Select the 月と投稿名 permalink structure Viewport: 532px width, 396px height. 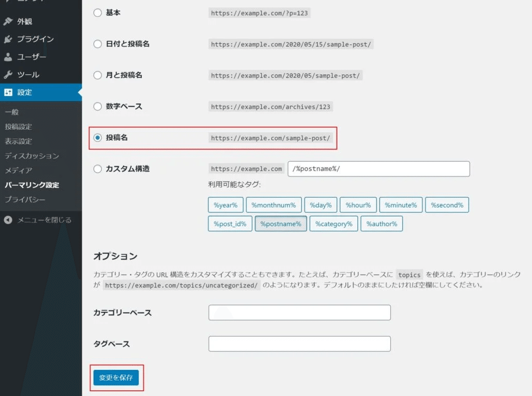[x=97, y=75]
